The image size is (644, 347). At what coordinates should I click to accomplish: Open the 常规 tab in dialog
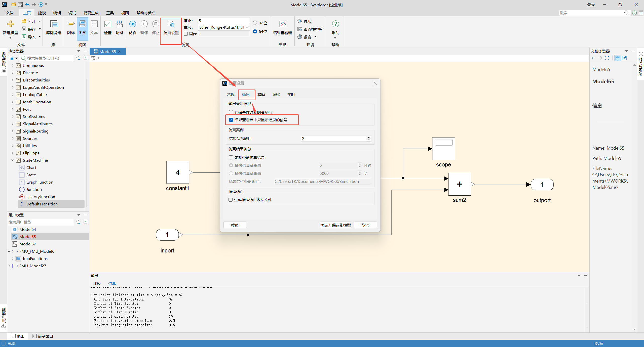tap(231, 95)
